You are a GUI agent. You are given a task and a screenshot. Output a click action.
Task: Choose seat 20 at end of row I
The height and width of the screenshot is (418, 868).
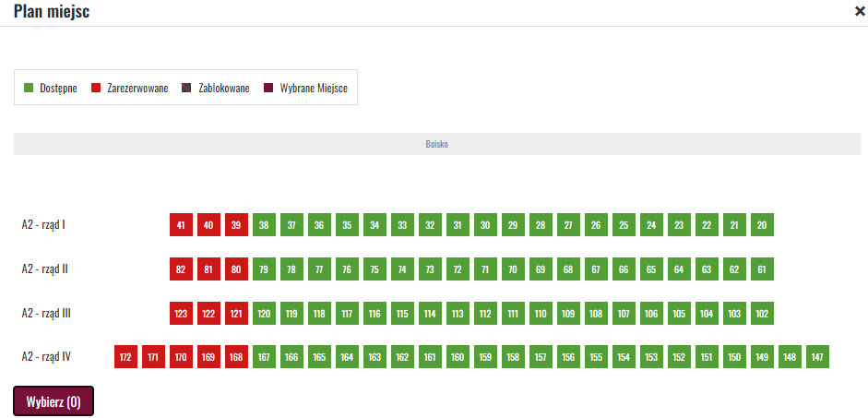coord(762,225)
